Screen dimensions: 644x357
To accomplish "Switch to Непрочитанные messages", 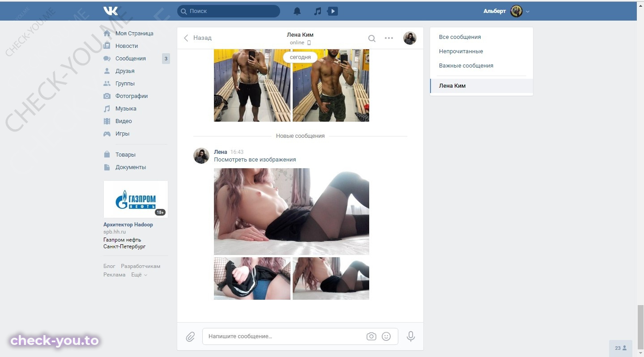I will tap(461, 51).
